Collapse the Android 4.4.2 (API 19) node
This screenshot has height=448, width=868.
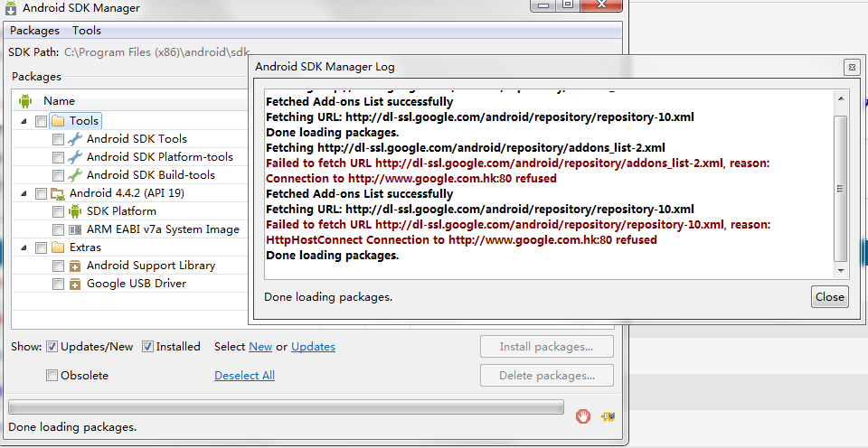pos(24,193)
